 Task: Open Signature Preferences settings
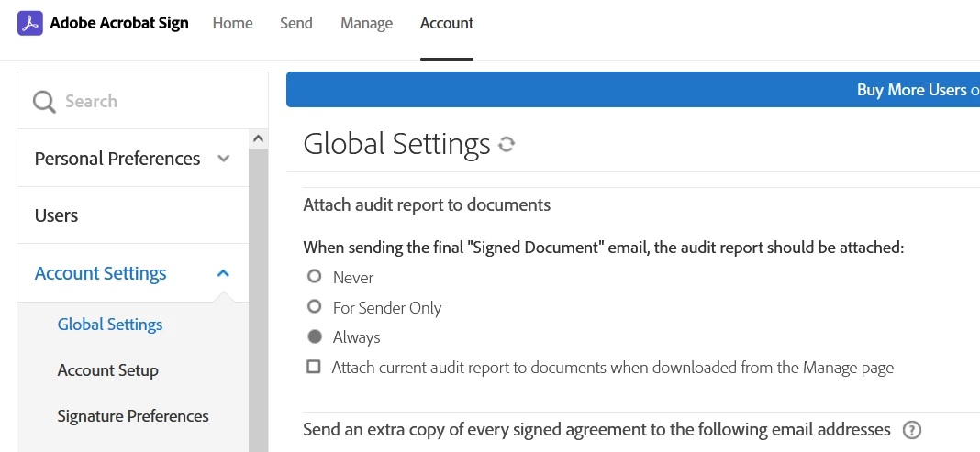[x=133, y=416]
